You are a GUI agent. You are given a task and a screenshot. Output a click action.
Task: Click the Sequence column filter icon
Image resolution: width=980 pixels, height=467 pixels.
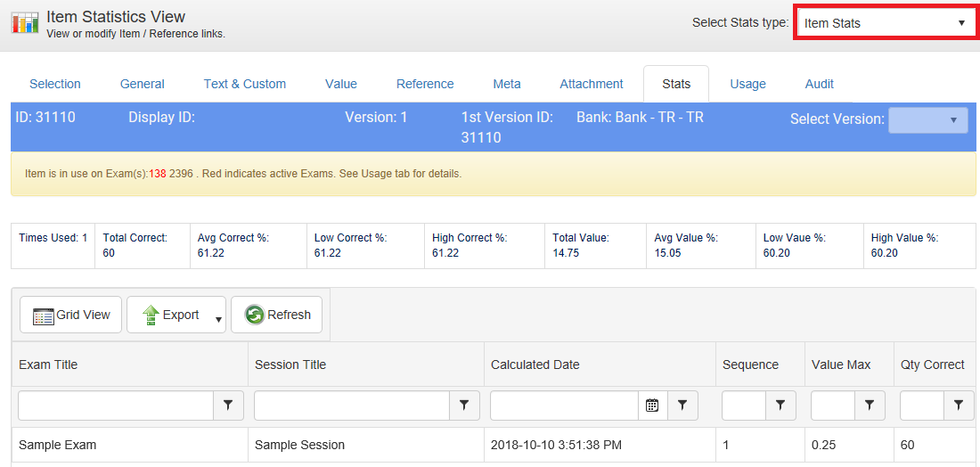(x=780, y=406)
